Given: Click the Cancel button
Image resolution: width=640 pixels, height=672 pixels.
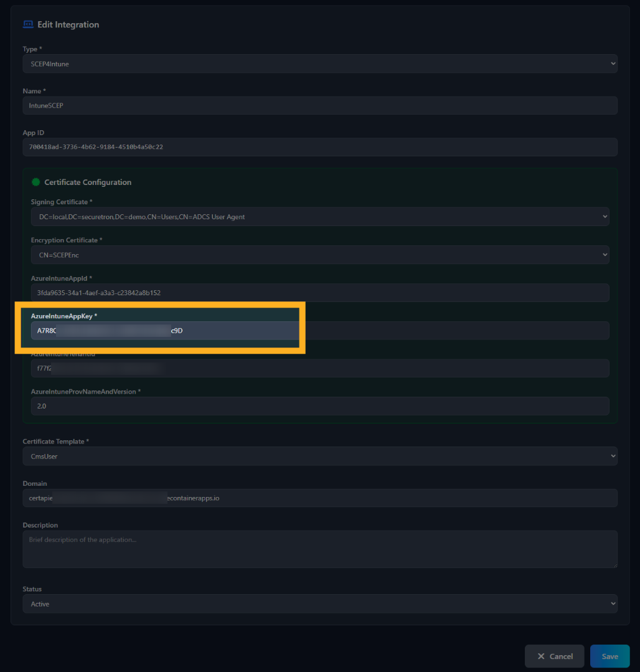Looking at the screenshot, I should click(x=554, y=656).
